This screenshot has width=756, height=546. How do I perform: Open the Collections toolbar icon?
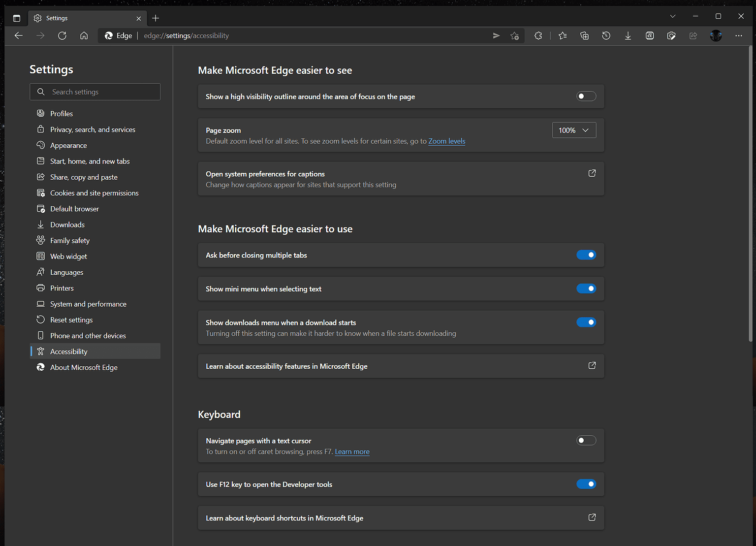point(584,35)
